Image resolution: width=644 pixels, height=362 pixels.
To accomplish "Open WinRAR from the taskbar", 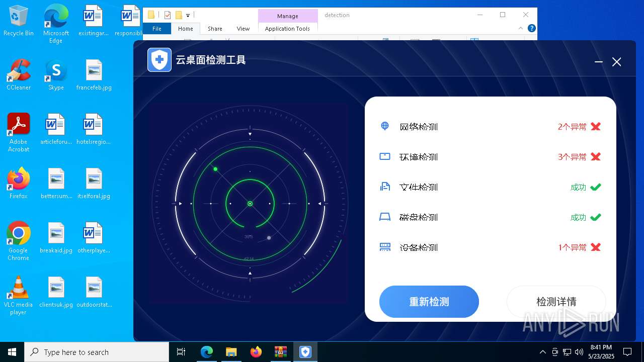I will (x=280, y=352).
